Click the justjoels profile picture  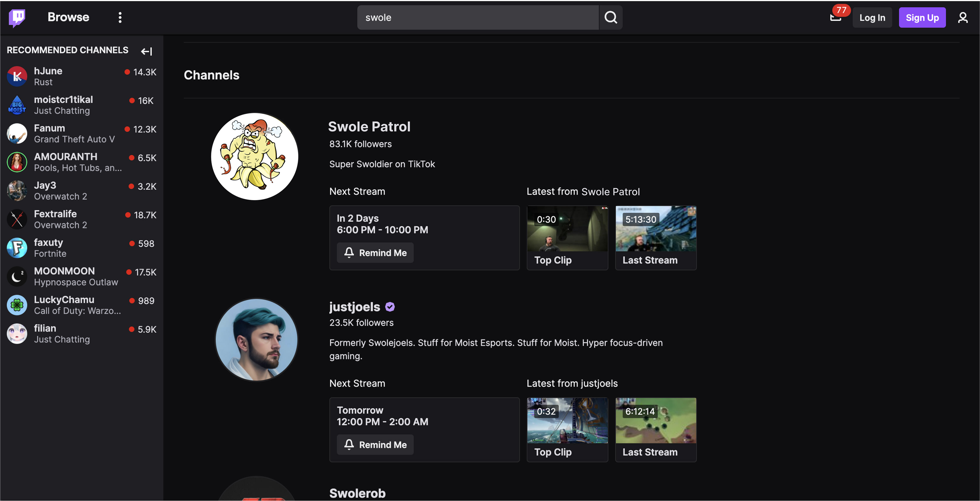coord(256,339)
